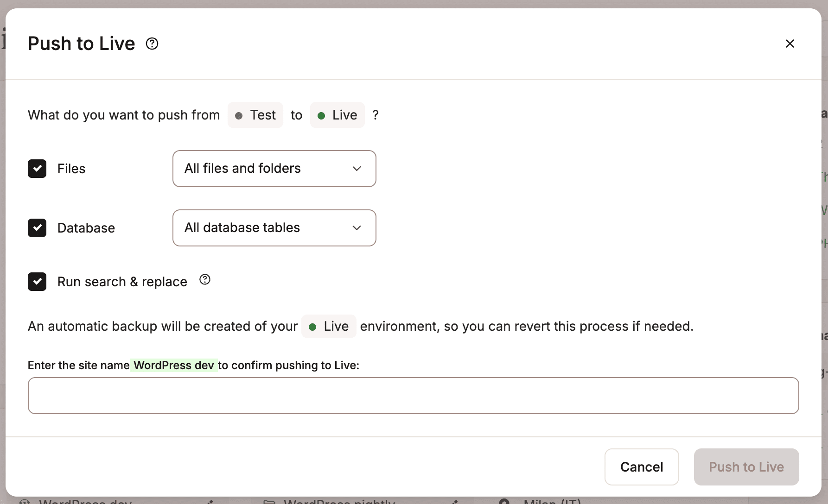
Task: Open the All files and folders dropdown
Action: tap(274, 169)
